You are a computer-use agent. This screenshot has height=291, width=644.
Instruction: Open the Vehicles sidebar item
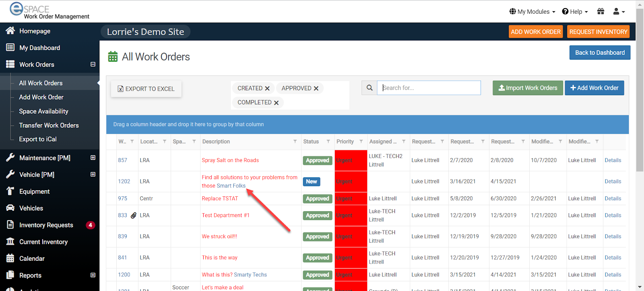tap(31, 208)
